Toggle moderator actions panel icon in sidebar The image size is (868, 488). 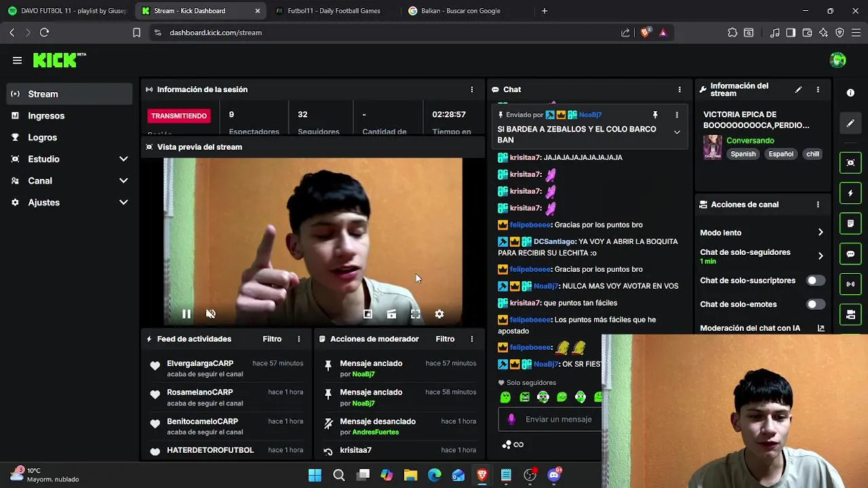850,223
